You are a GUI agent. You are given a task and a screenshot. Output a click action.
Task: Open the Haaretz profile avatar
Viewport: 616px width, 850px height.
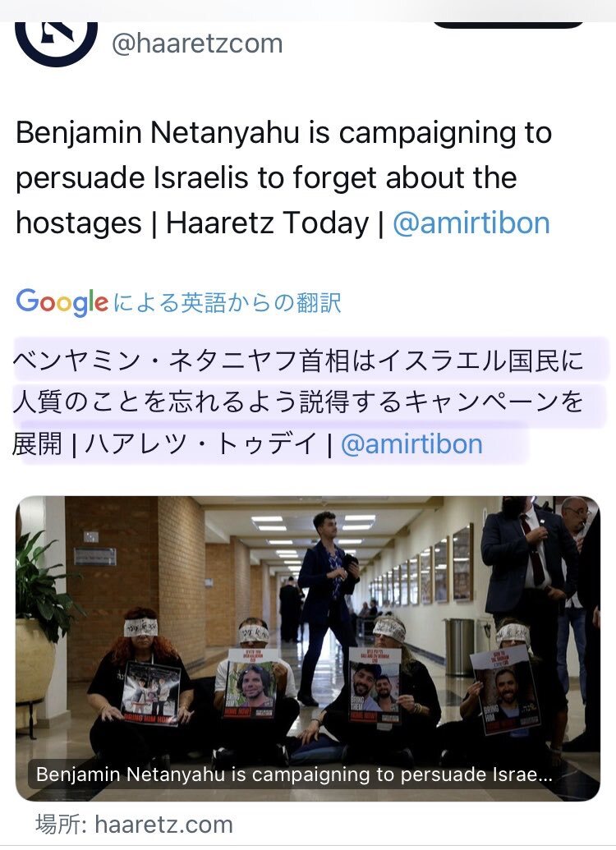57,43
